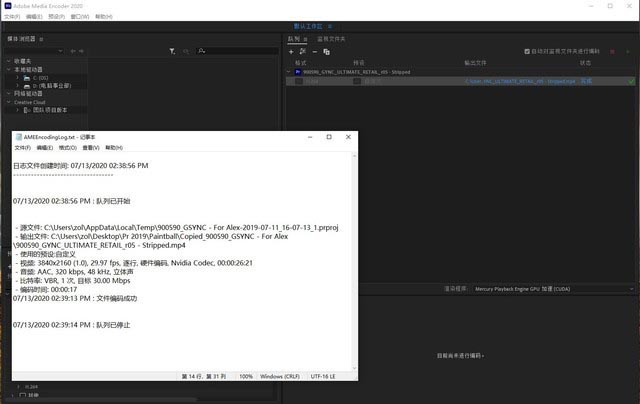640x404 pixels.
Task: Expand the D: drive node
Action: tap(17, 86)
